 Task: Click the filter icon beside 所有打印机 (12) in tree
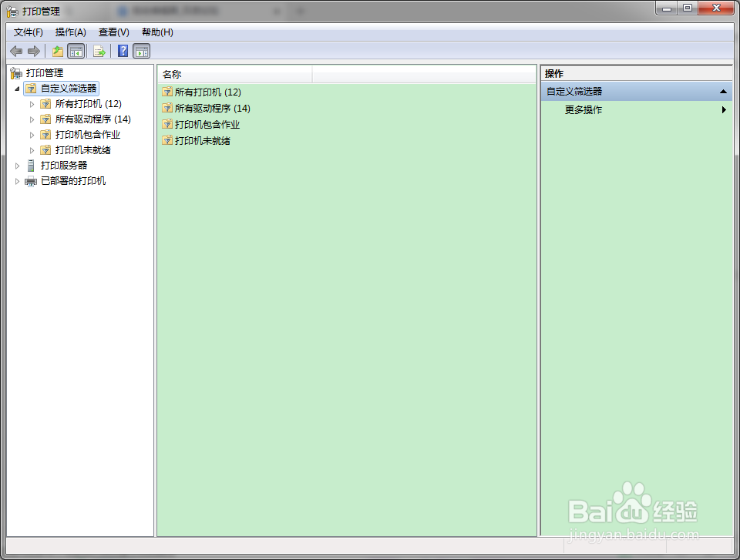[x=45, y=104]
